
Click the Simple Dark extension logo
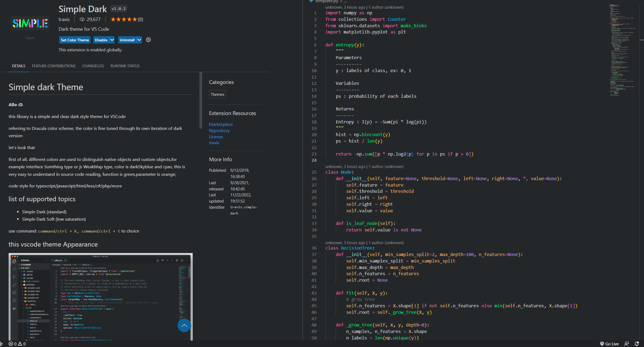30,23
